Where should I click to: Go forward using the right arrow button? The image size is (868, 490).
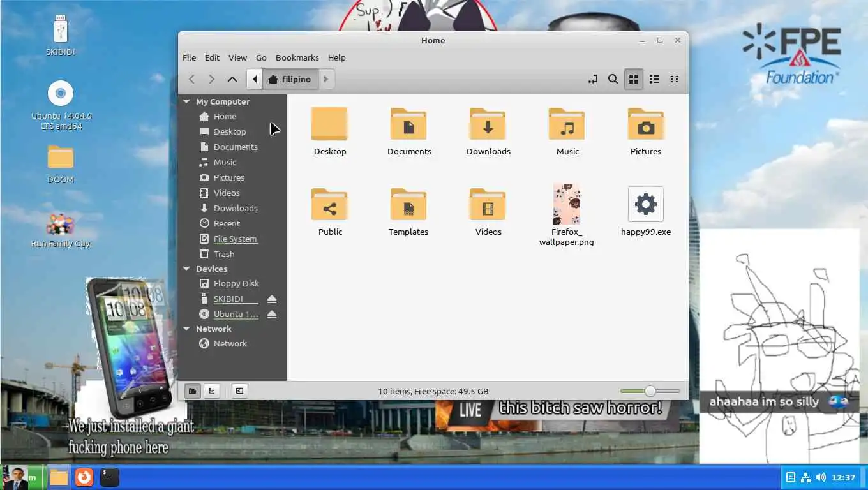click(x=211, y=79)
